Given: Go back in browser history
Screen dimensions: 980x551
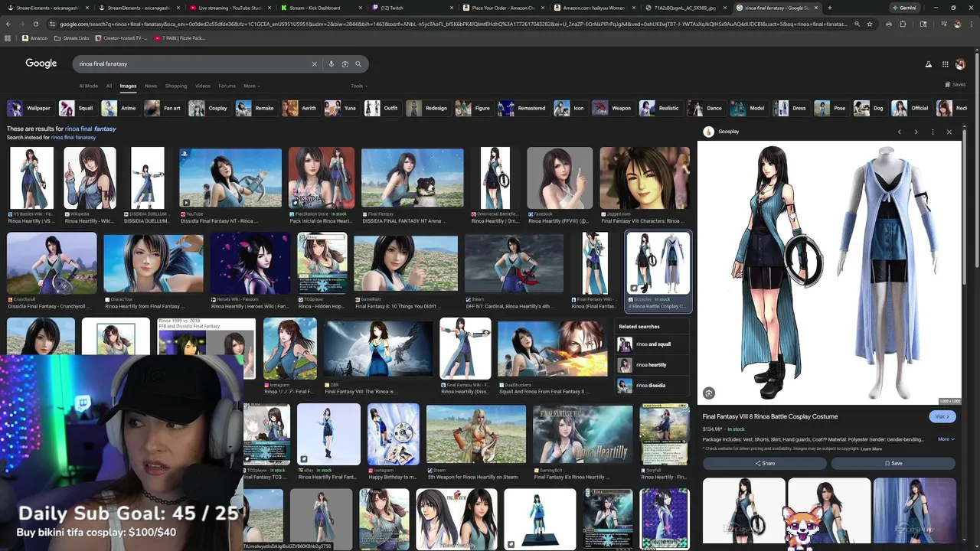Looking at the screenshot, I should pos(8,24).
